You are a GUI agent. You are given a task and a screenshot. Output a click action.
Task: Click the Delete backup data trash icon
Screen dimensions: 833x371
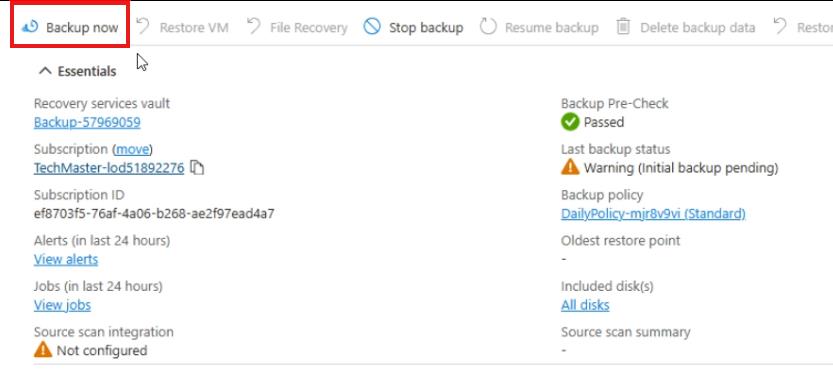click(x=623, y=27)
